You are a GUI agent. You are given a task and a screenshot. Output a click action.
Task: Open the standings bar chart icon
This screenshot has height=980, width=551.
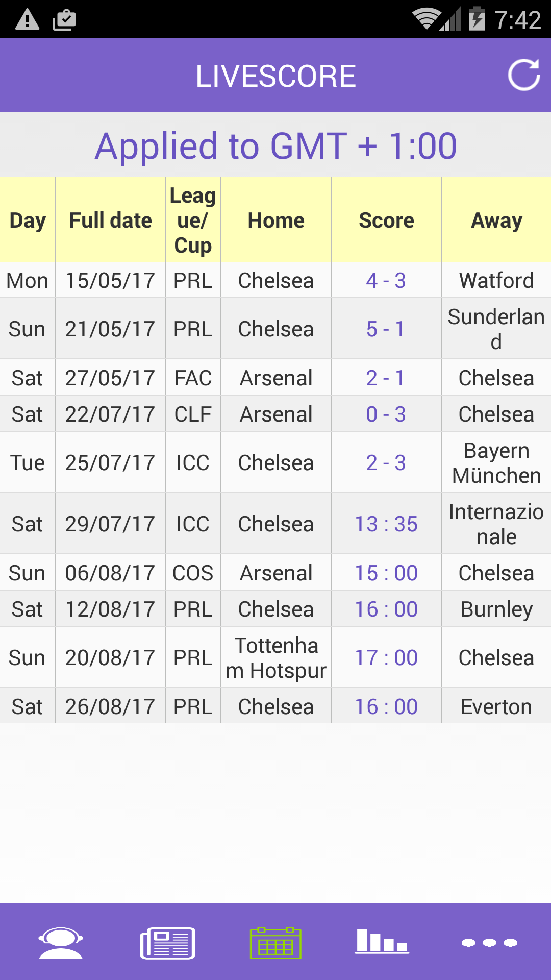(382, 942)
